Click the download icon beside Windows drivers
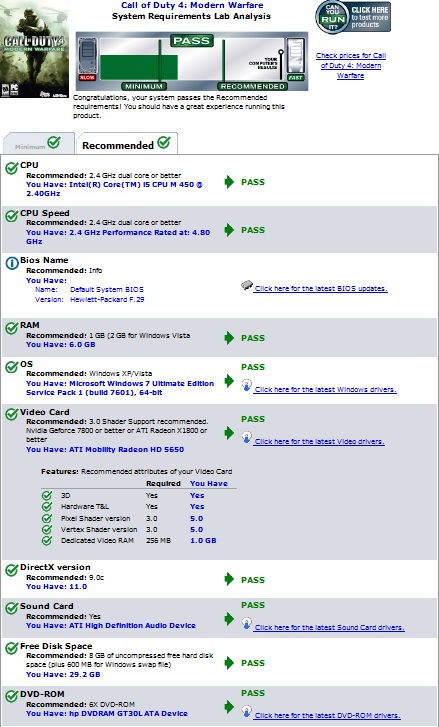This screenshot has height=727, width=439. [247, 385]
